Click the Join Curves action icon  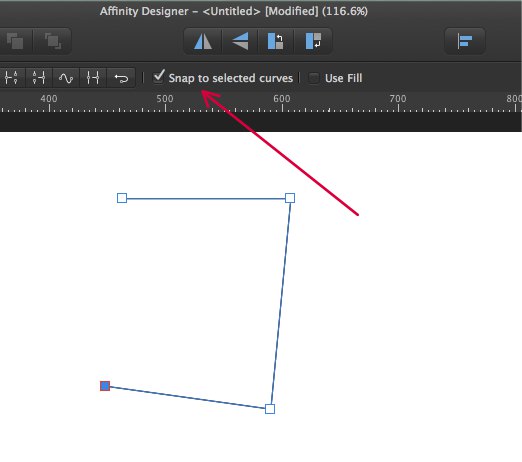pyautogui.click(x=92, y=78)
